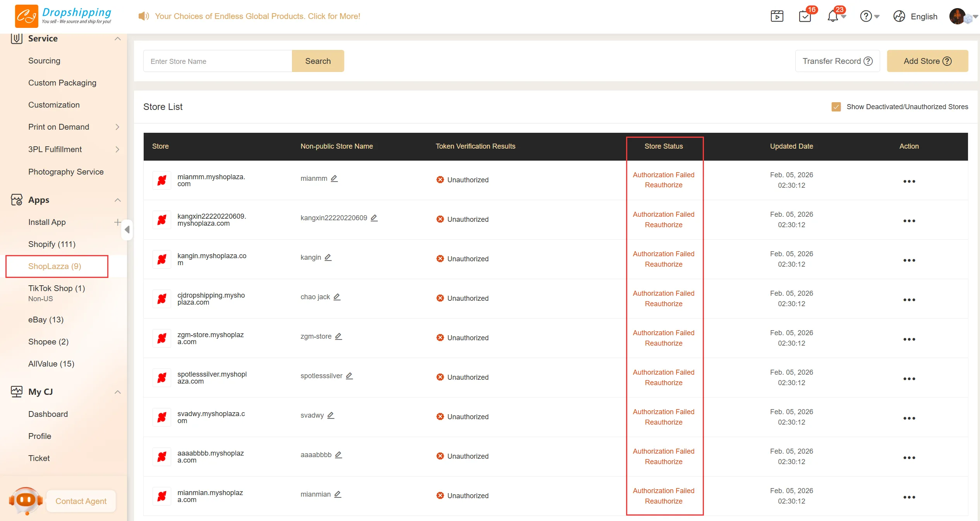Collapse the sidebar with arrow handle
This screenshot has height=521, width=980.
[127, 230]
